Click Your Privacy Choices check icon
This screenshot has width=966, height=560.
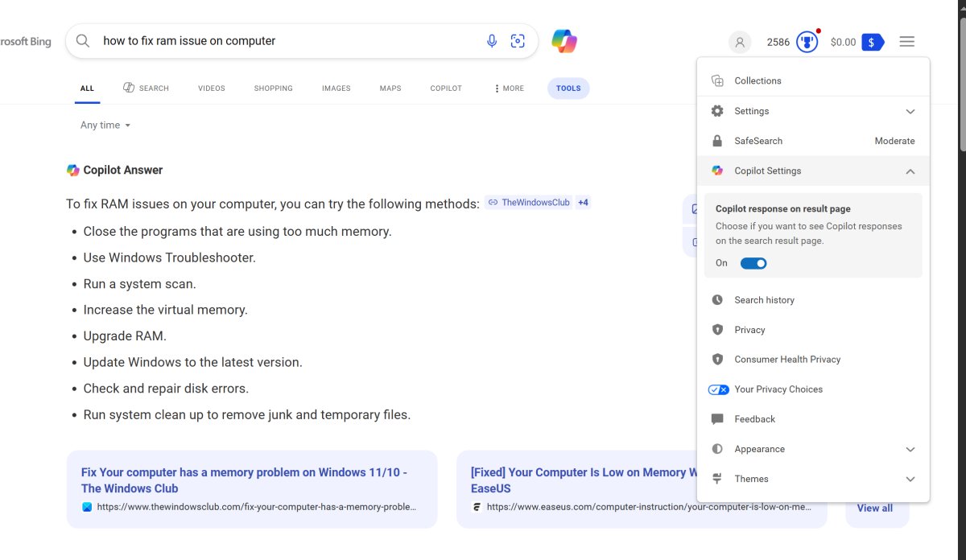point(718,389)
